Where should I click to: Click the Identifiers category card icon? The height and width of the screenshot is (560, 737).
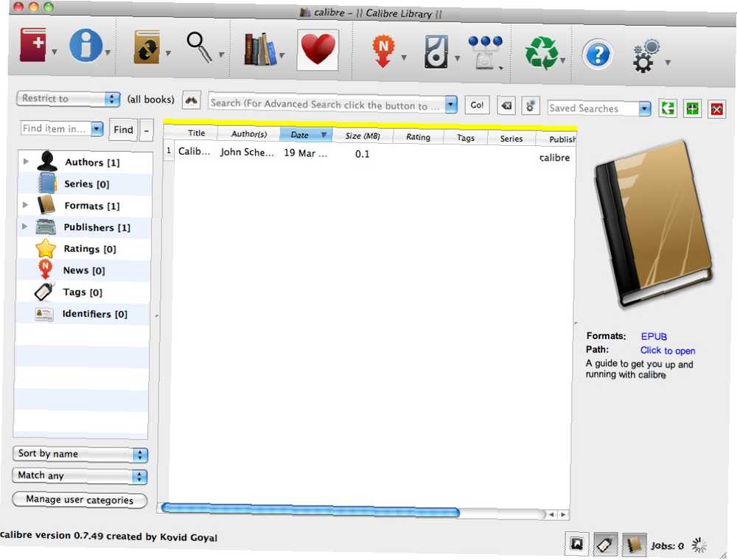point(44,314)
